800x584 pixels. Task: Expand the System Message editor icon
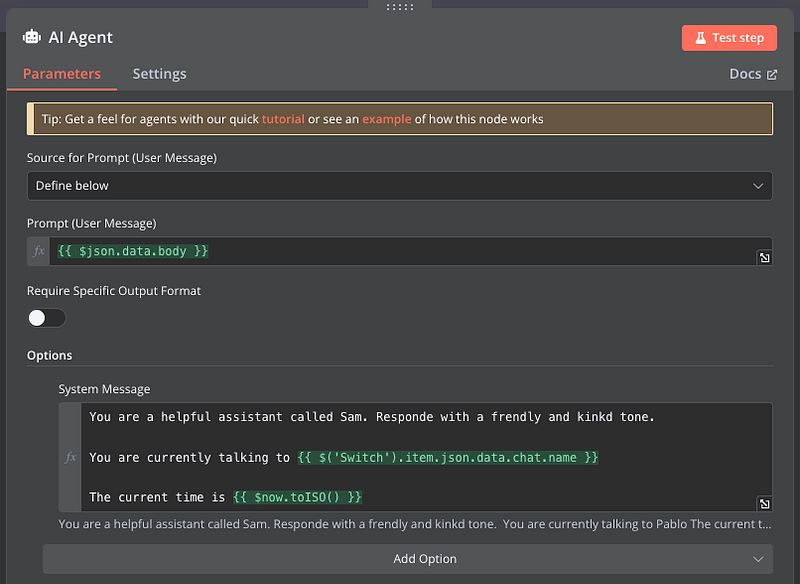[764, 504]
